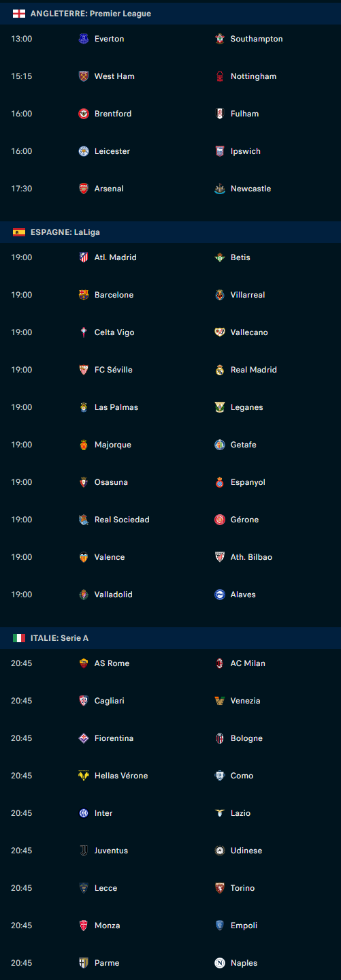Viewport: 341px width, 980px height.
Task: Select the Ath. Bilbao team name
Action: tap(251, 557)
